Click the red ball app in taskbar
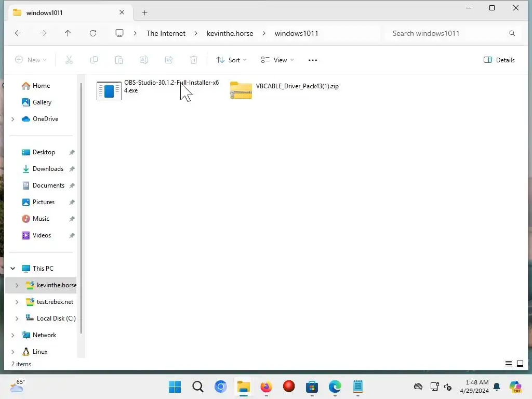532x399 pixels. [289, 386]
